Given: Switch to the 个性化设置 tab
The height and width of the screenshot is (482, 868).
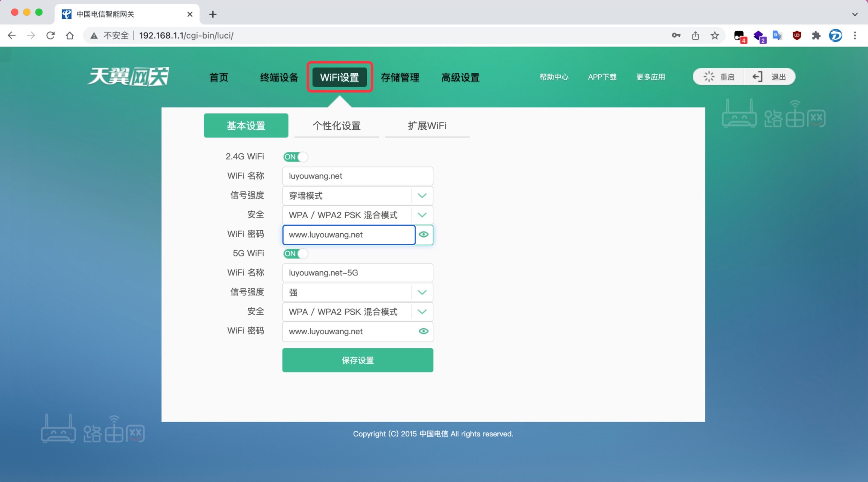Looking at the screenshot, I should pos(336,125).
